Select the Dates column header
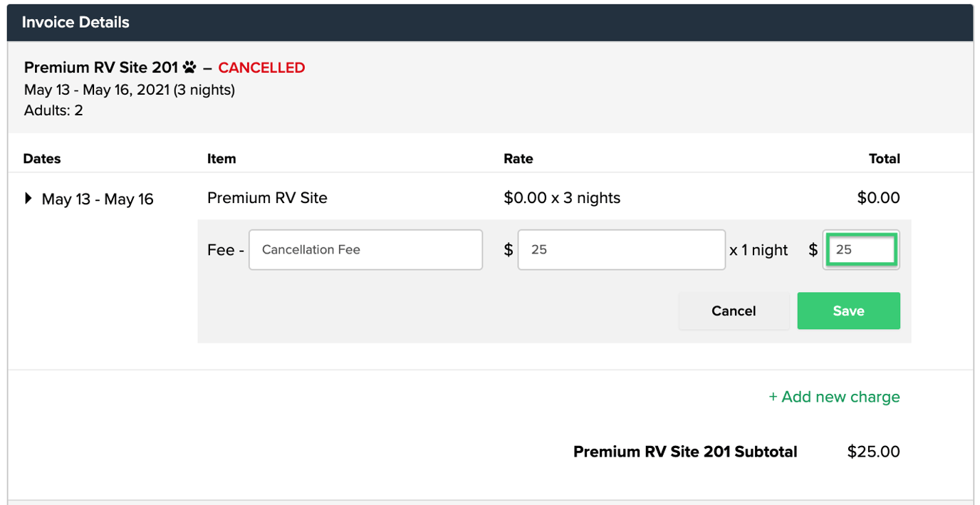This screenshot has width=980, height=505. click(42, 159)
